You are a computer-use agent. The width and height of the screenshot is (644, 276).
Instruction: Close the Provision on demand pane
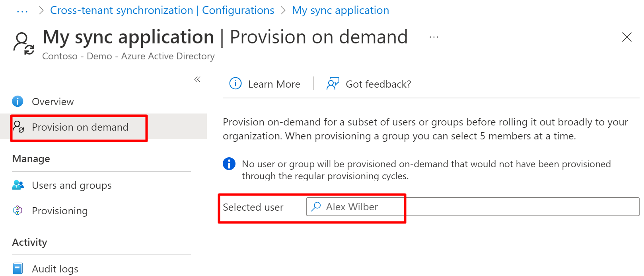coord(626,37)
